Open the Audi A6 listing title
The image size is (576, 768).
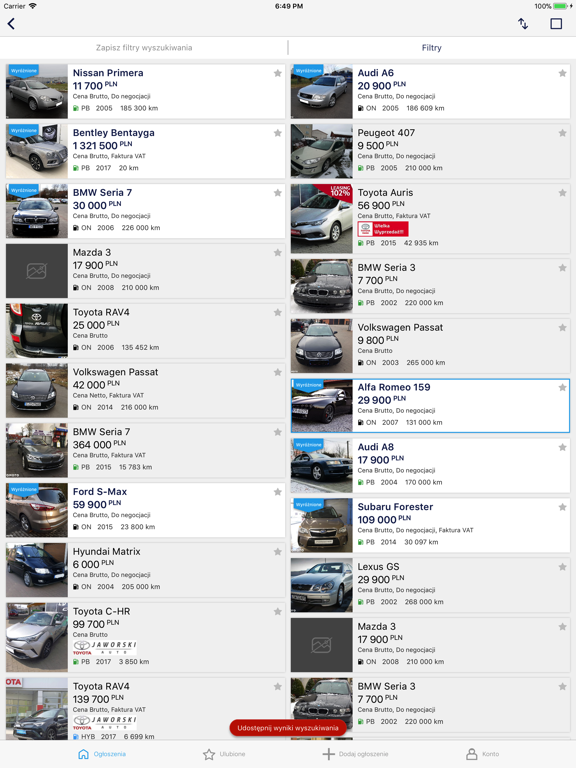click(x=375, y=73)
